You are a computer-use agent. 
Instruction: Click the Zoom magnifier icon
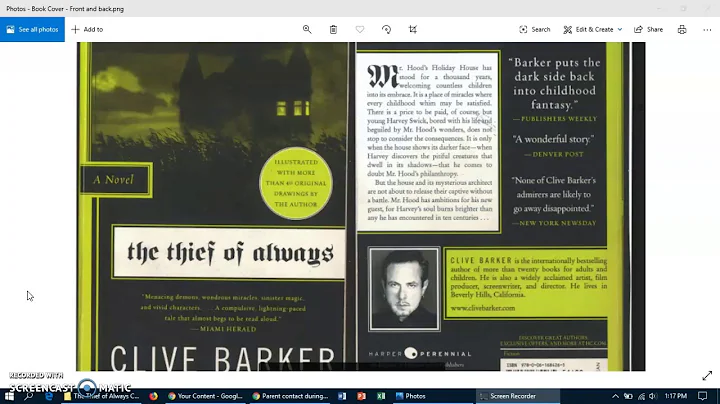pyautogui.click(x=307, y=29)
